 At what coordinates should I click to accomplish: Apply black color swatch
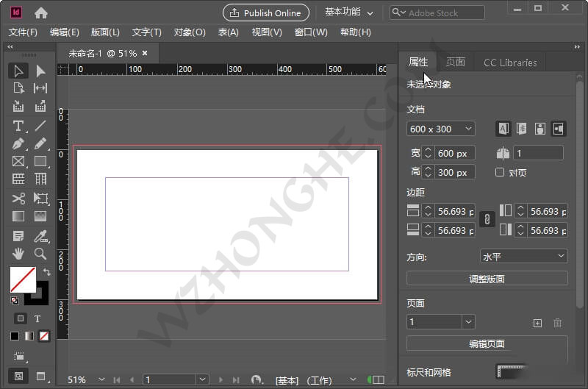tap(15, 336)
